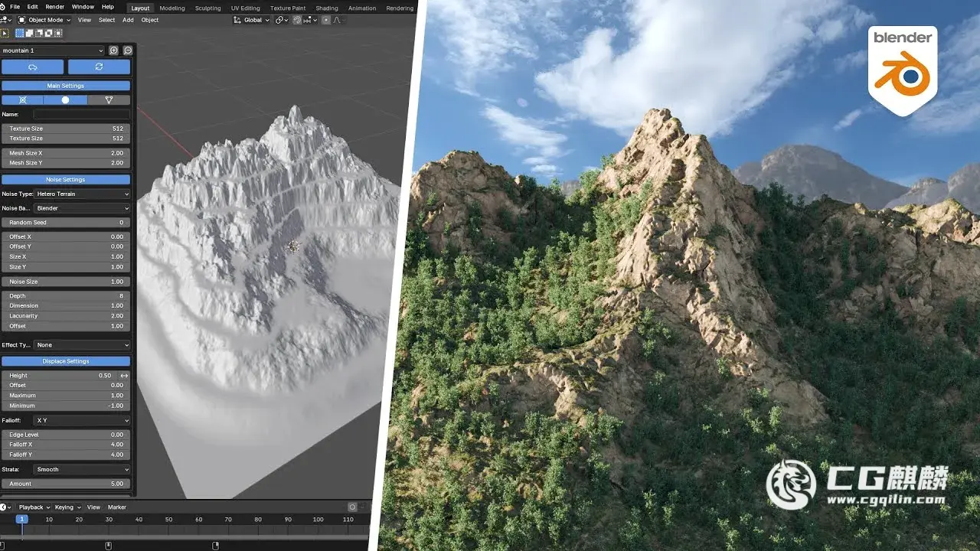Click the timeline playhead at frame 1

point(21,520)
